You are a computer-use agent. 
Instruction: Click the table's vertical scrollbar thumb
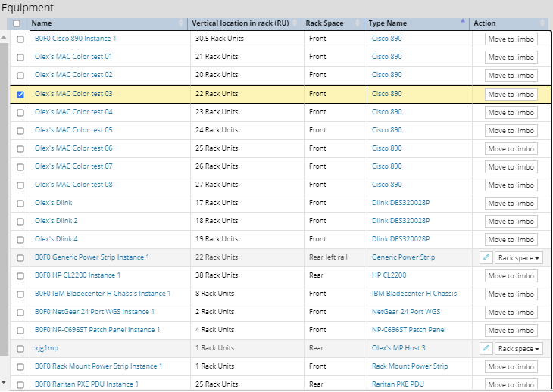4,199
